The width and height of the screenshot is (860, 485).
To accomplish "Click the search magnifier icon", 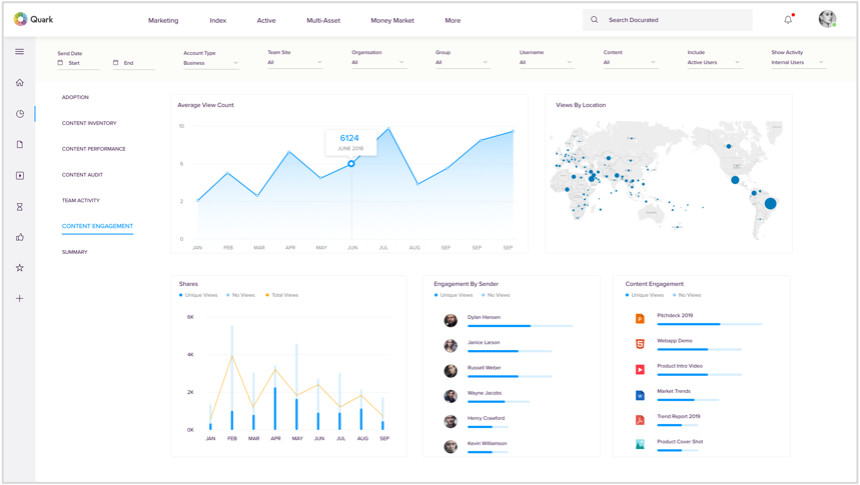I will (594, 20).
